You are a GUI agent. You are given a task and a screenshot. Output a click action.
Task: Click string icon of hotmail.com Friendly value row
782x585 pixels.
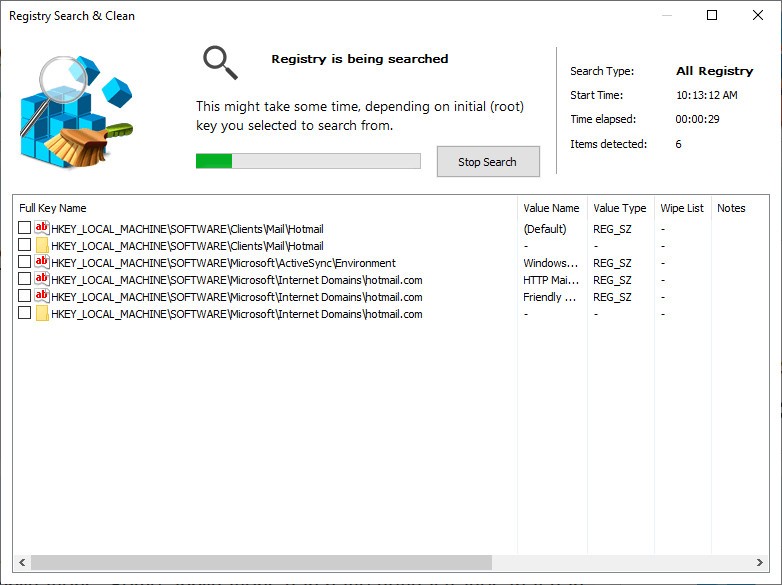coord(42,297)
